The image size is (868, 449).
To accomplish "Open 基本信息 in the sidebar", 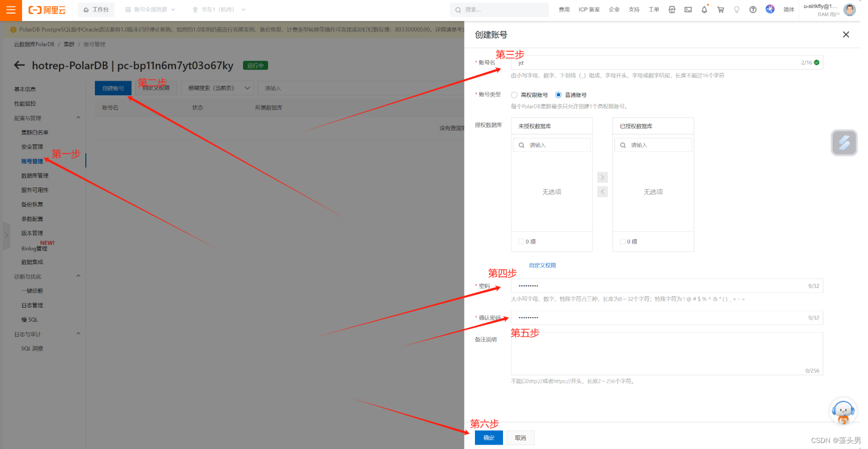I will click(25, 89).
